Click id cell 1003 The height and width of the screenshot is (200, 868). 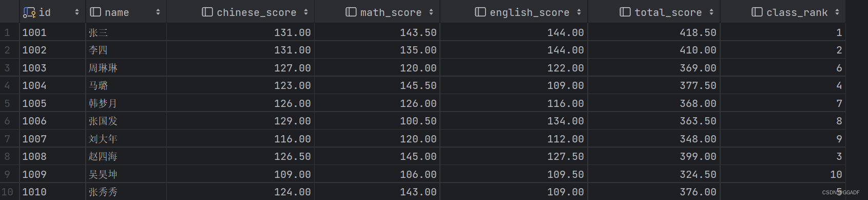tap(52, 68)
